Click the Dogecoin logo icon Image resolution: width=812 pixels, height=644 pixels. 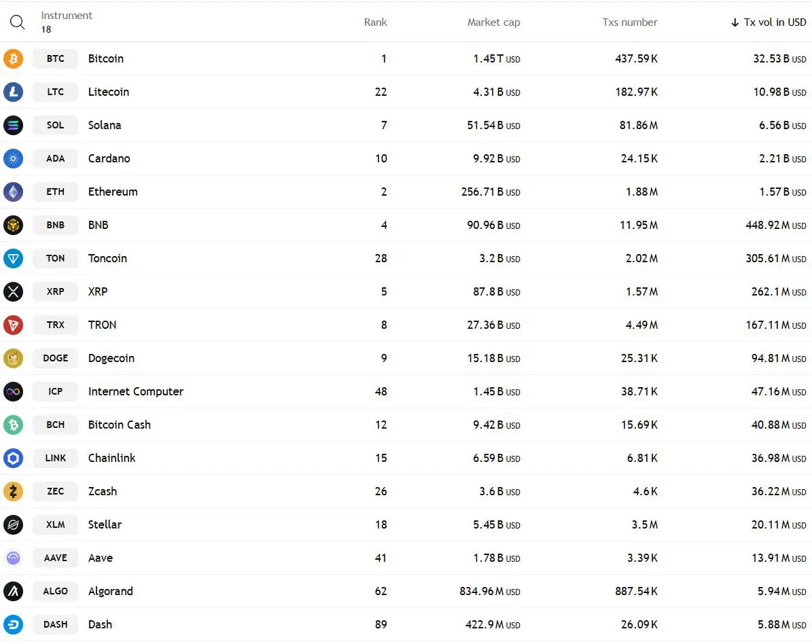coord(14,358)
